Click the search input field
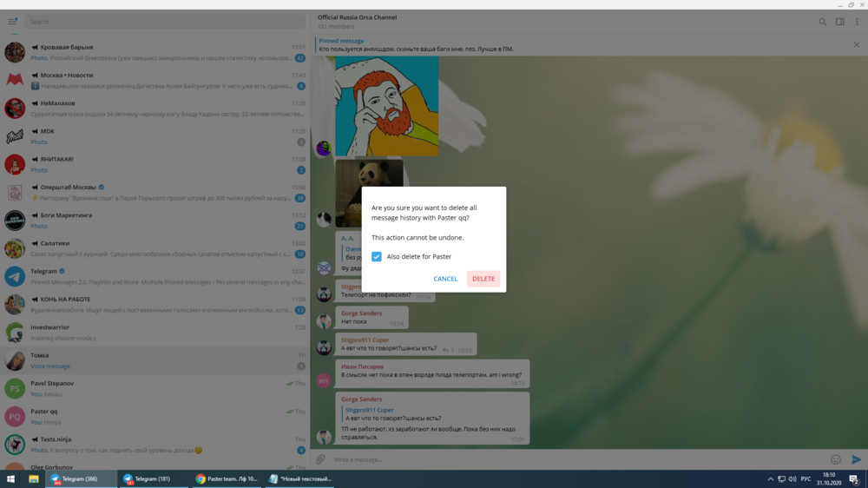Screen dimensions: 868x488 [x=164, y=22]
